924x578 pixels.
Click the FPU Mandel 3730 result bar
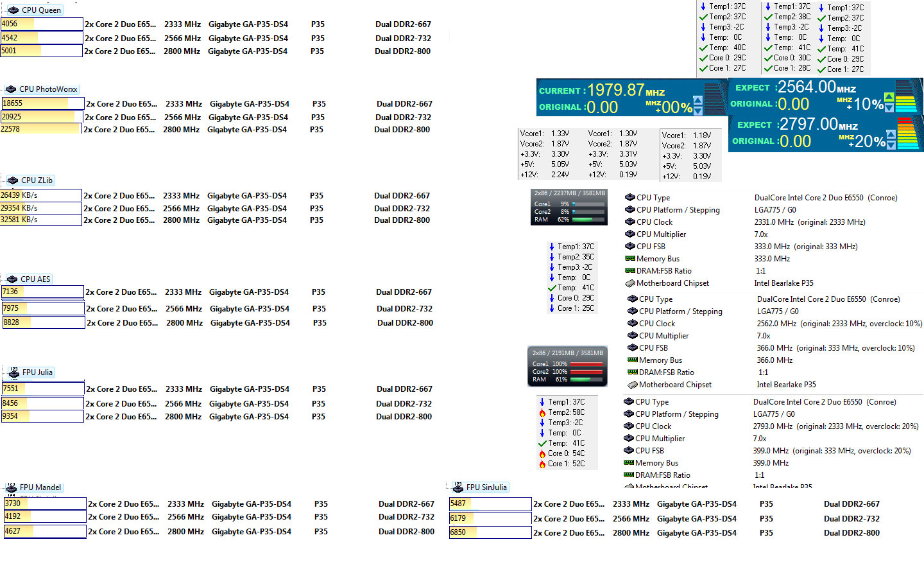(45, 504)
